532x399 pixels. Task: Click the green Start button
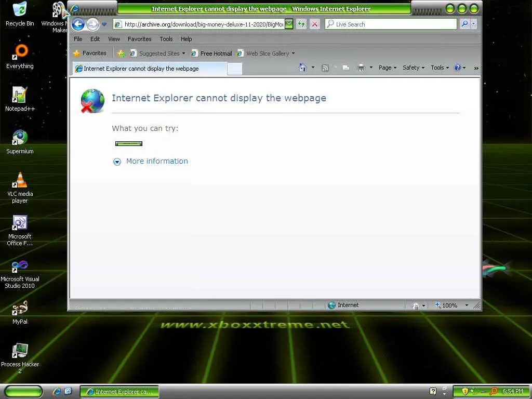(24, 392)
